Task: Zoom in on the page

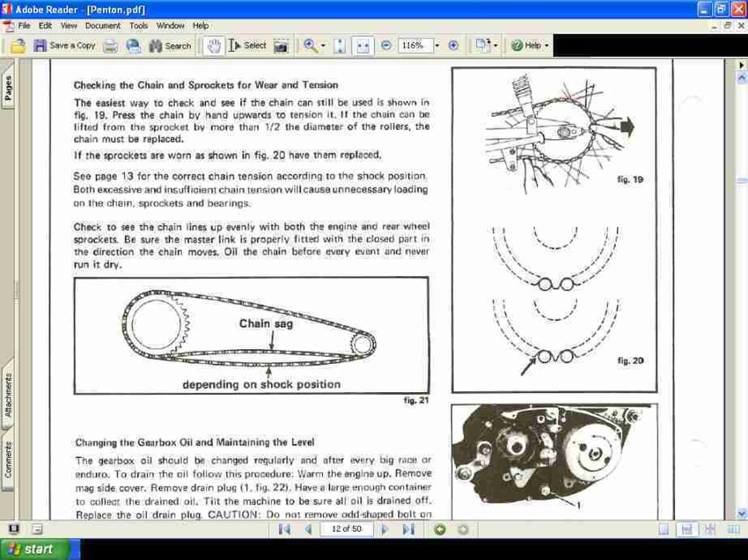Action: pyautogui.click(x=453, y=45)
